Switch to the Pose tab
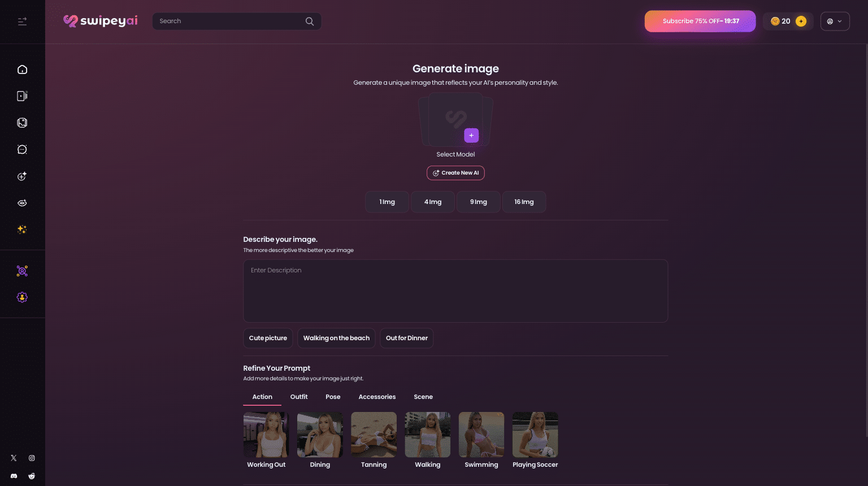Image resolution: width=868 pixels, height=486 pixels. 333,397
